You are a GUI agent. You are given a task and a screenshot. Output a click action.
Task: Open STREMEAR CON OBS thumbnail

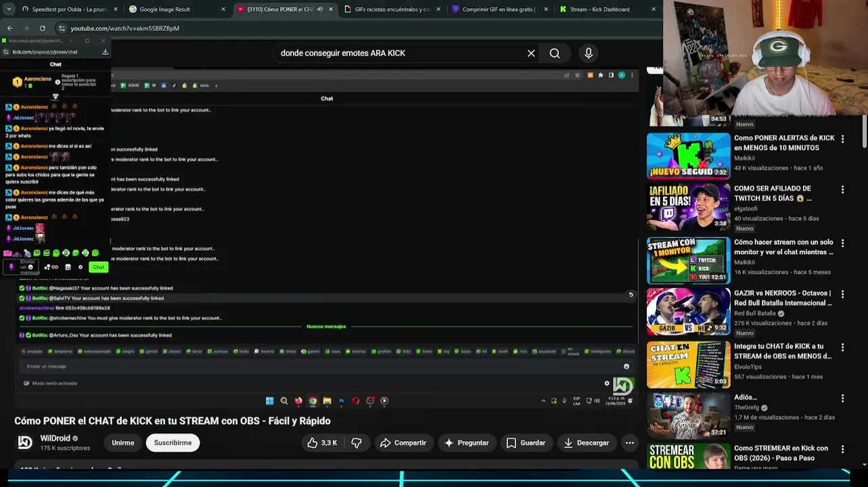pos(688,456)
